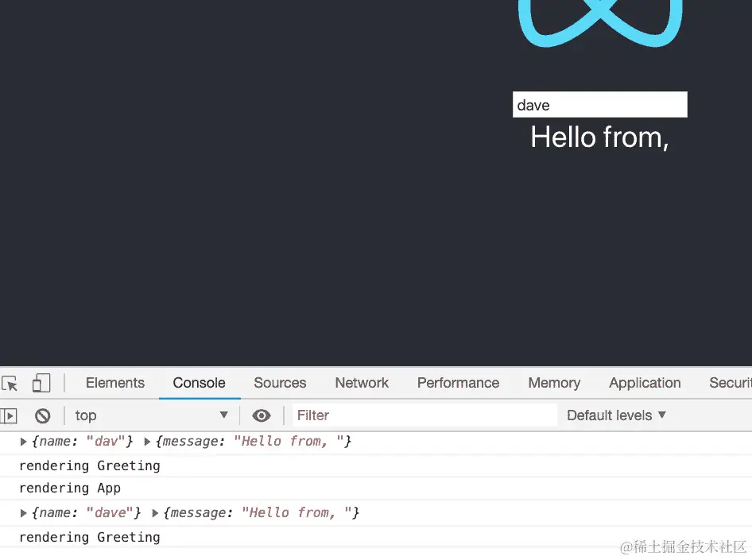Clear console with the ban icon
Screen dimensions: 752x560
click(43, 415)
